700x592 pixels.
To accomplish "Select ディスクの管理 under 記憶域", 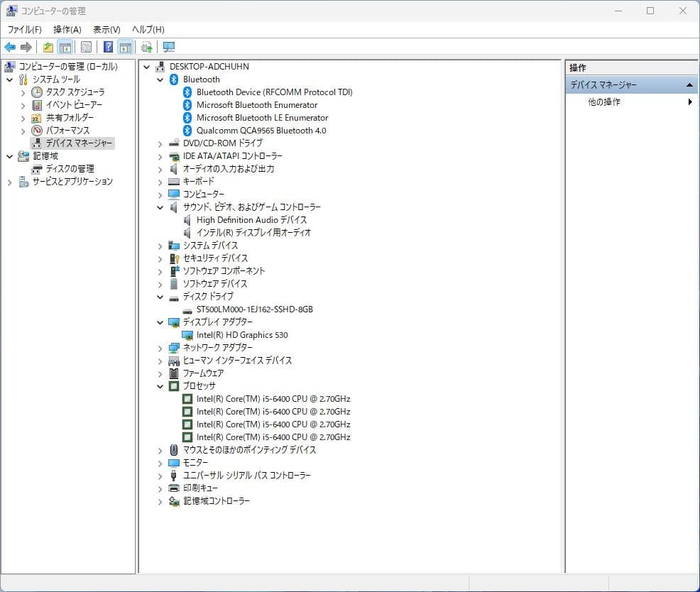I will [61, 169].
